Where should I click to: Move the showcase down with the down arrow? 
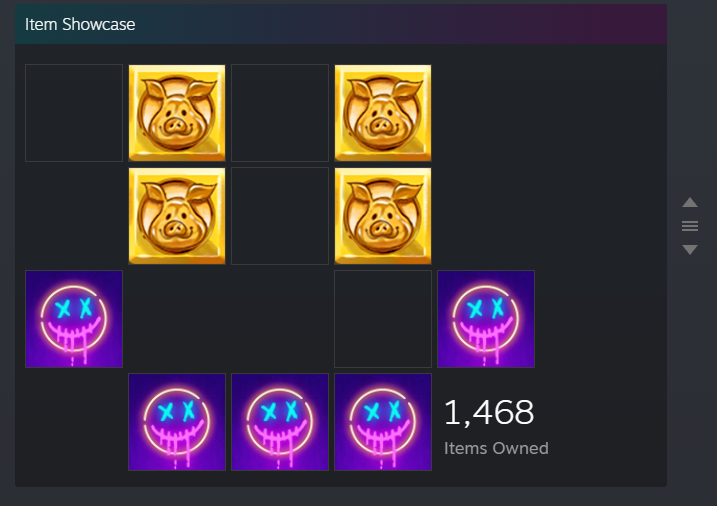coord(690,249)
